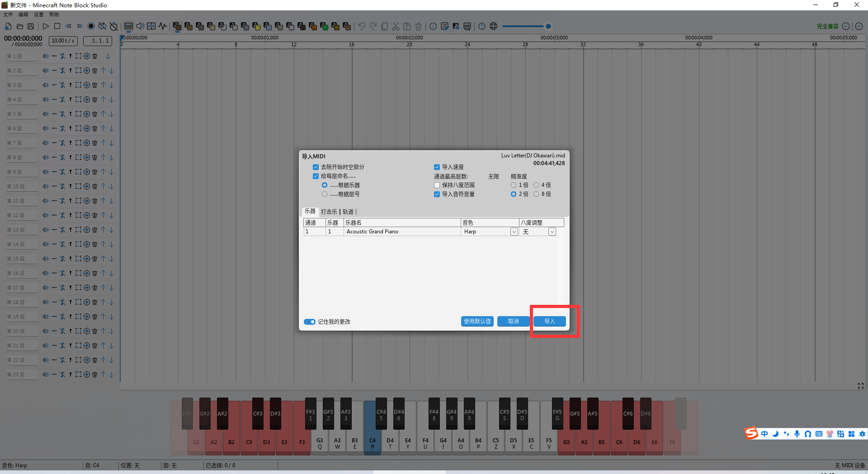Enable the 保持八度范围 checkbox
The height and width of the screenshot is (474, 868).
pos(437,185)
